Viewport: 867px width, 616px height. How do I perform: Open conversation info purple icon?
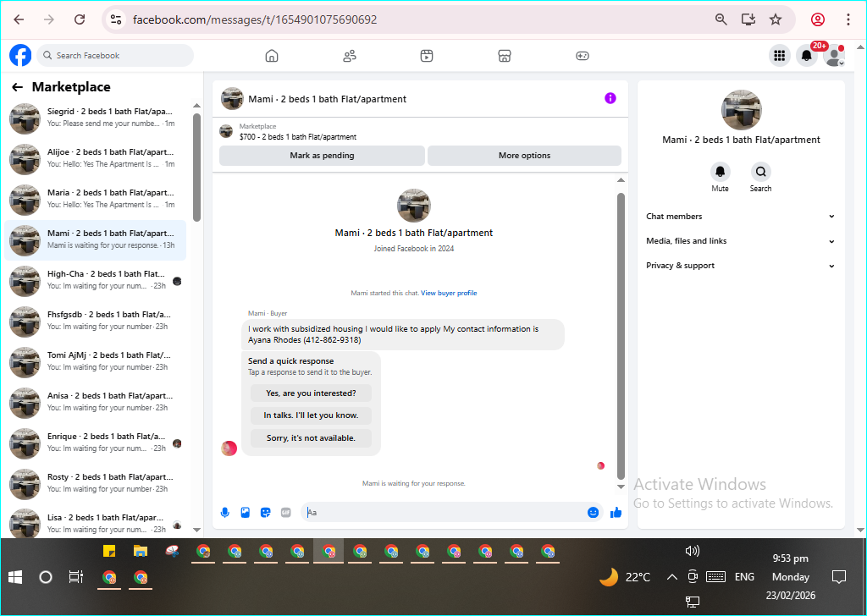610,98
